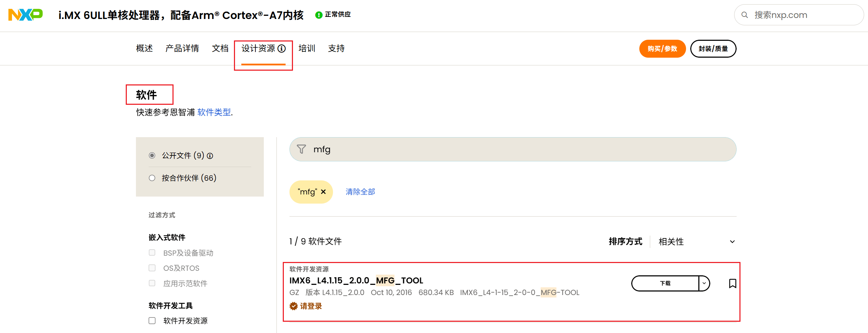Click the 清除全部 link
The height and width of the screenshot is (333, 868).
pyautogui.click(x=360, y=192)
